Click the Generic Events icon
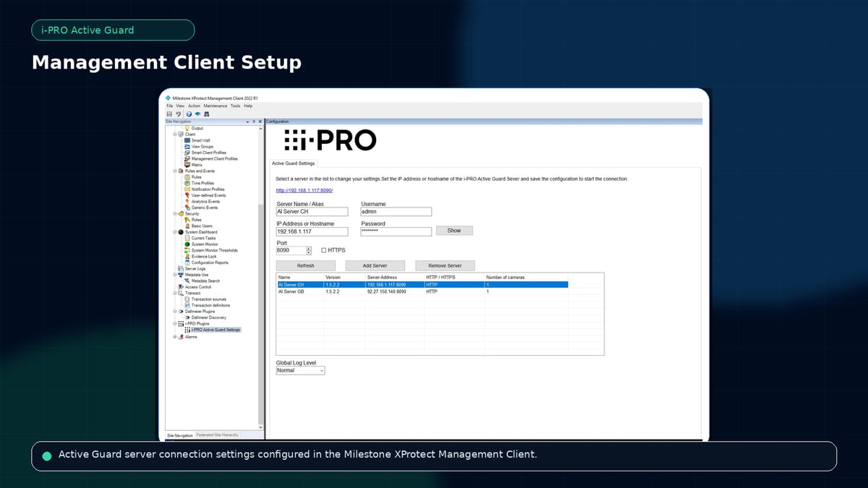The width and height of the screenshot is (868, 488). [x=187, y=207]
